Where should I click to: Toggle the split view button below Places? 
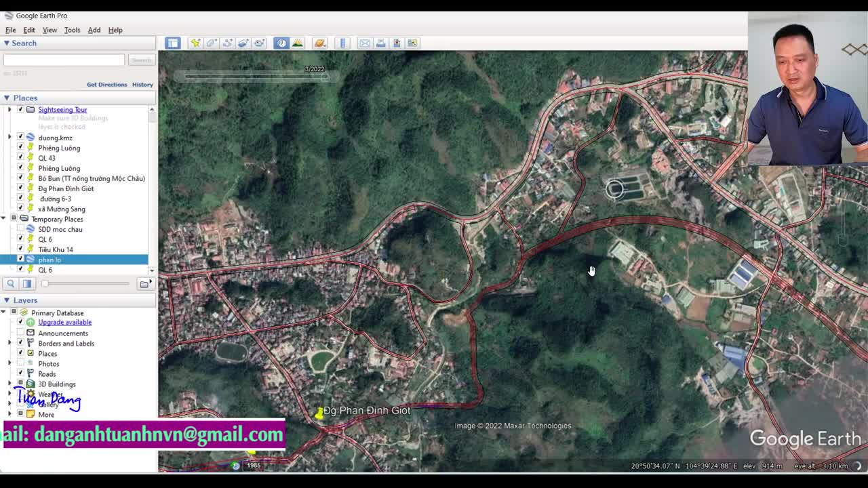pyautogui.click(x=27, y=284)
